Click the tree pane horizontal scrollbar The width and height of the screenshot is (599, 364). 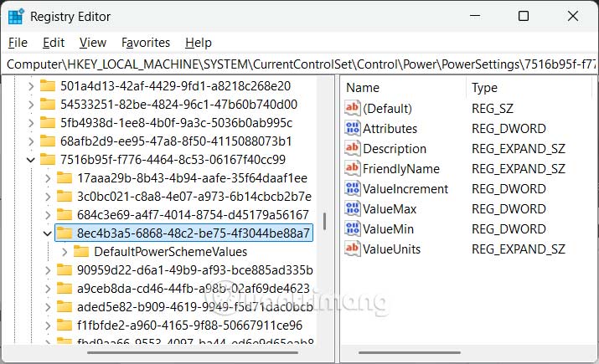pos(192,352)
